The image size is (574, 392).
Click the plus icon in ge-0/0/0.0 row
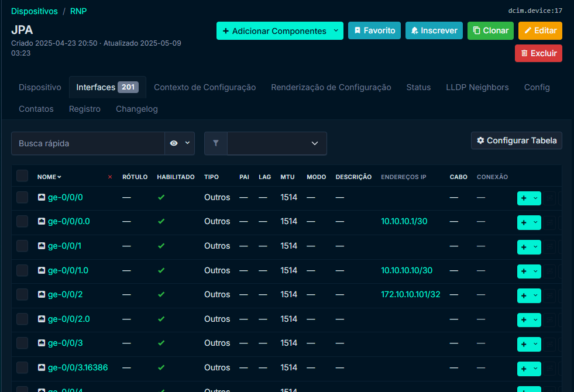524,222
